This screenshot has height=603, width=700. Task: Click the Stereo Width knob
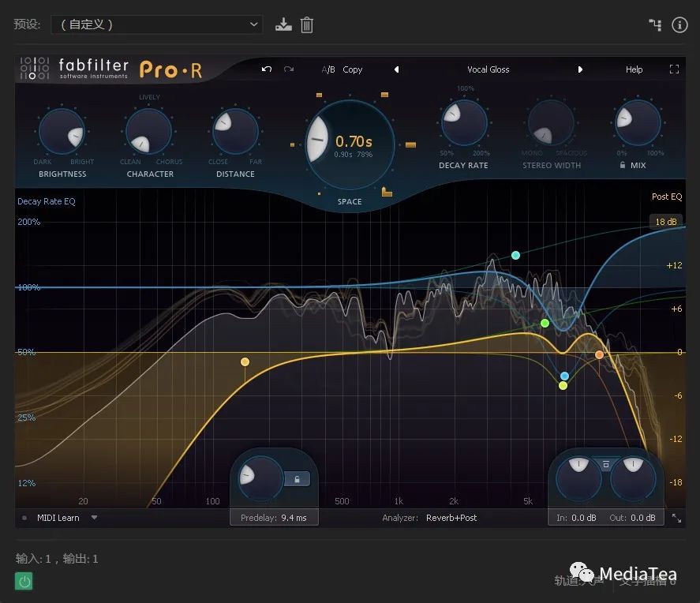pyautogui.click(x=551, y=122)
